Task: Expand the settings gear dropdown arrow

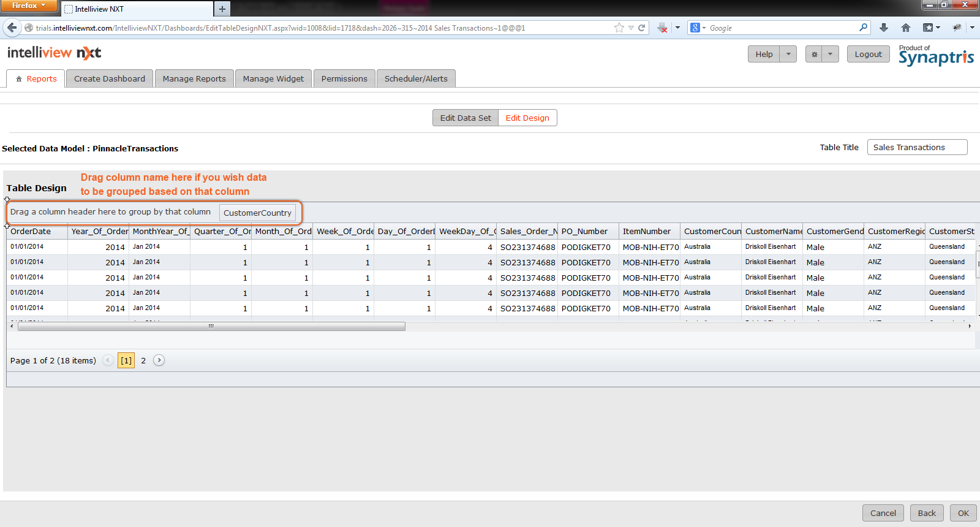Action: point(830,54)
